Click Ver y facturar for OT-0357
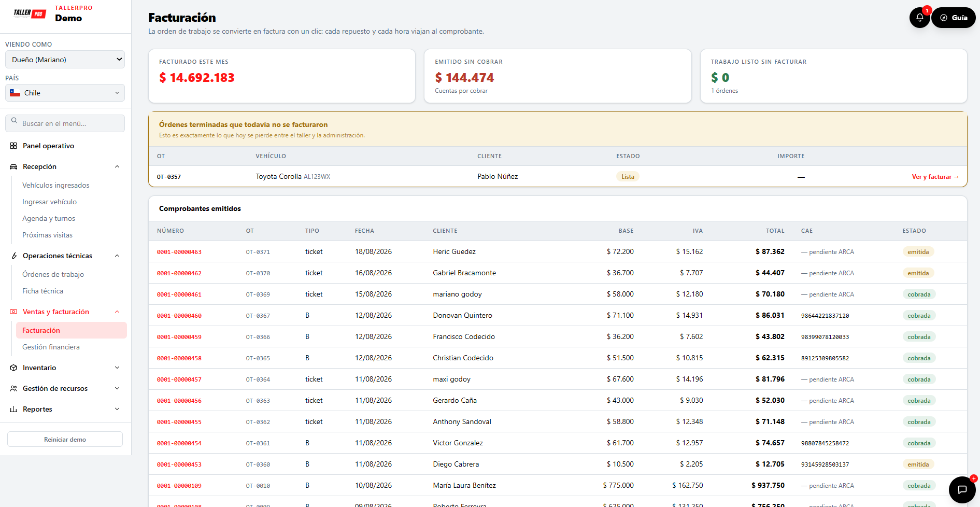980x507 pixels. 935,177
